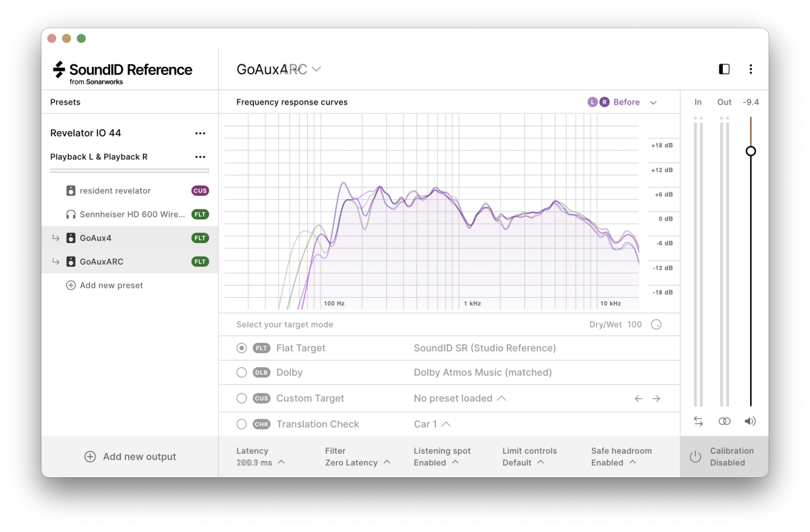The height and width of the screenshot is (532, 810).
Task: Click the FLT badge on Sennheiser HD 600
Action: pyautogui.click(x=200, y=214)
